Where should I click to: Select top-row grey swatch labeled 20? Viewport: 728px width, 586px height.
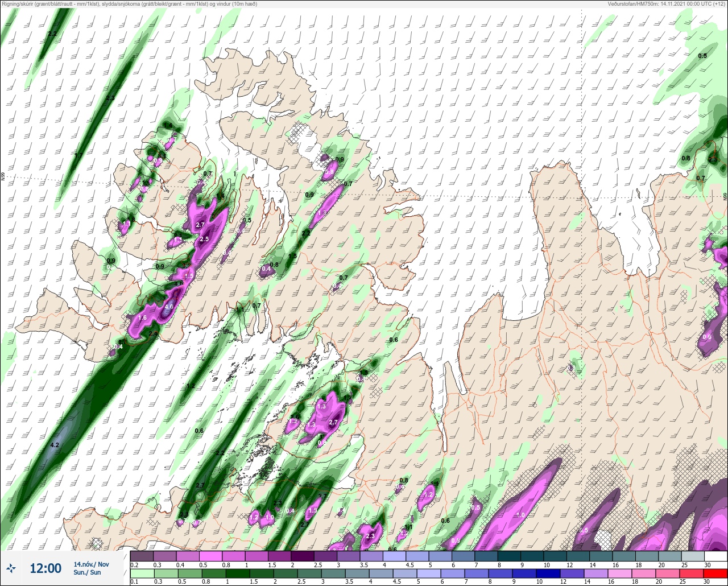click(x=669, y=556)
